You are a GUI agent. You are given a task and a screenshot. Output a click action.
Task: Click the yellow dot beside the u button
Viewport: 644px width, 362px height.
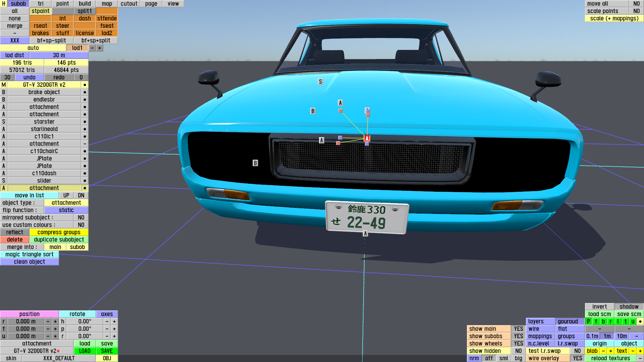point(640,321)
